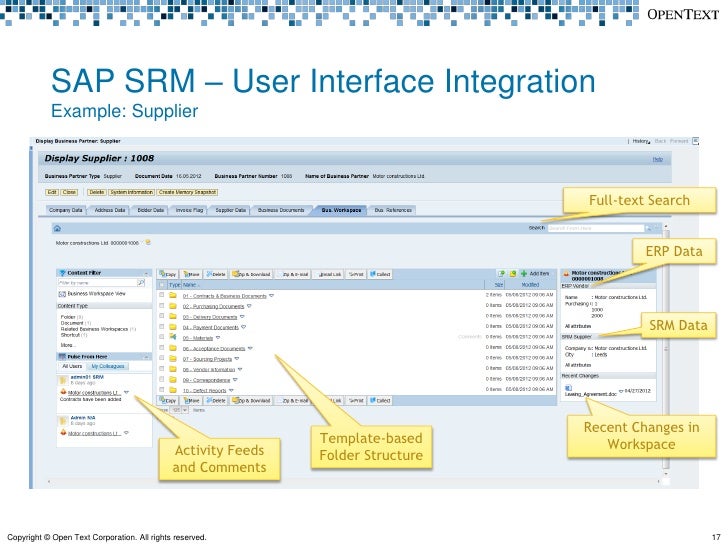Check box for 03 - Delivery Documents
The height and width of the screenshot is (546, 728).
pos(162,316)
